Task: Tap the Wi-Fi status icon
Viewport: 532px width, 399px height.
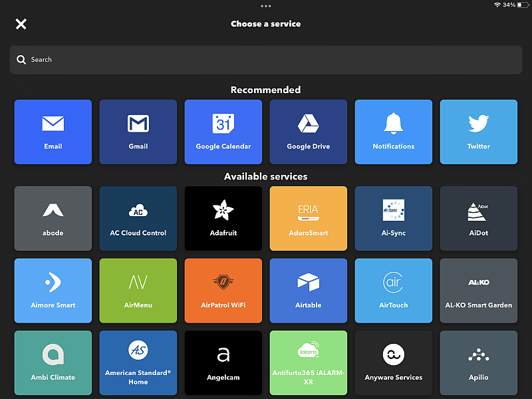Action: click(497, 5)
